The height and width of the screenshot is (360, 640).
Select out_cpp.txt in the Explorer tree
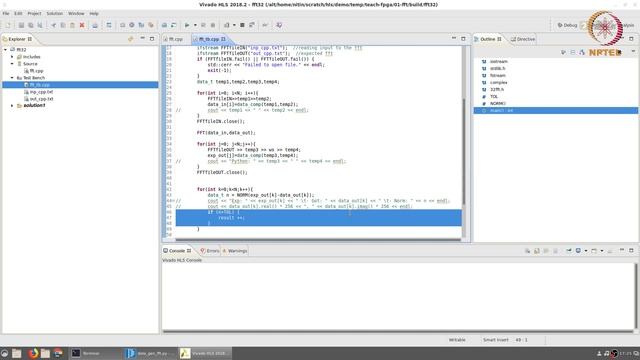coord(39,99)
